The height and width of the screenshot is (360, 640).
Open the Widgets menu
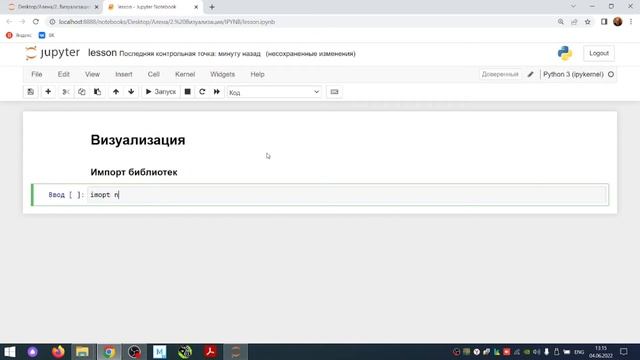tap(222, 74)
